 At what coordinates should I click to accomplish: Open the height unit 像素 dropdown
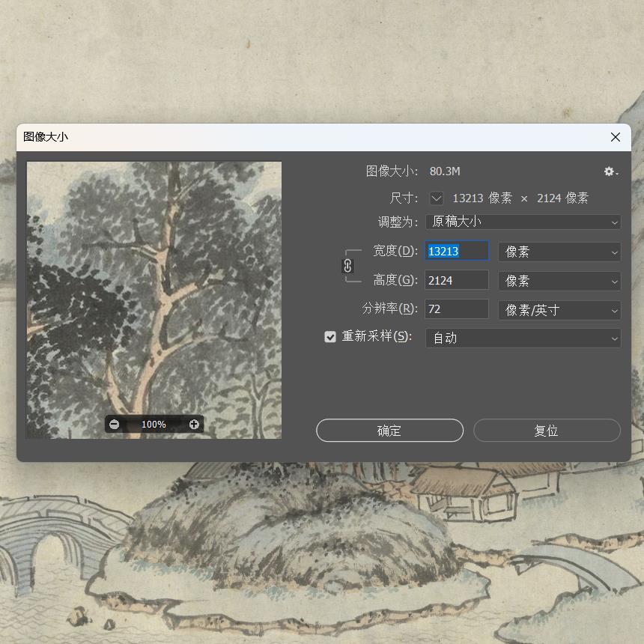pyautogui.click(x=559, y=281)
